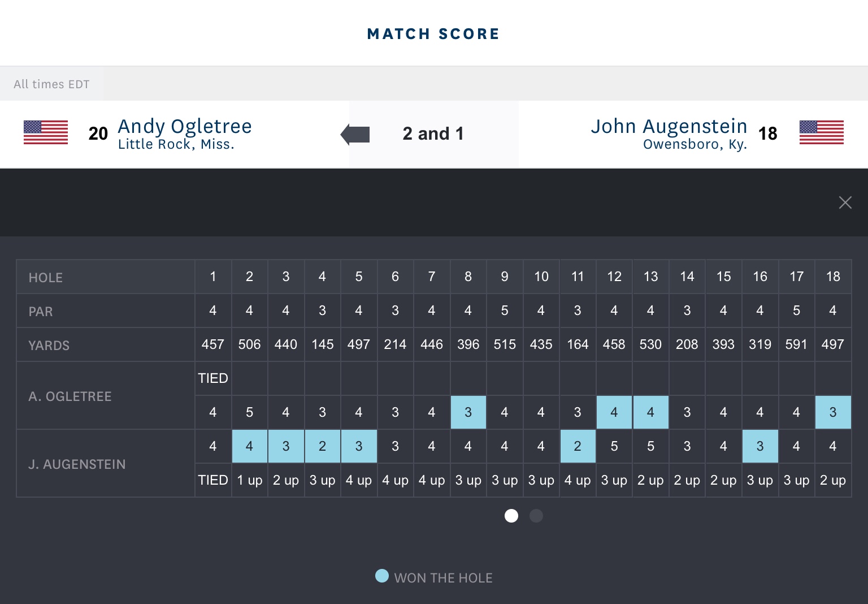Click the "All times EDT" label
868x604 pixels.
point(51,84)
